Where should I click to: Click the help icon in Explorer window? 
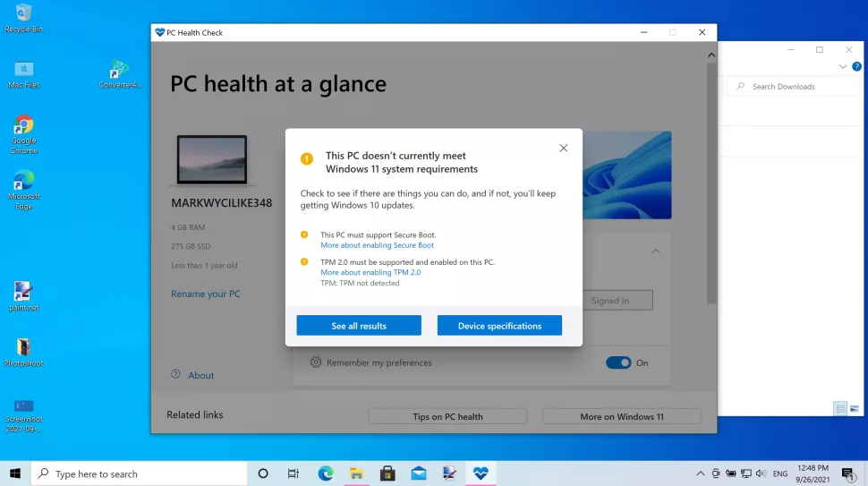[856, 66]
